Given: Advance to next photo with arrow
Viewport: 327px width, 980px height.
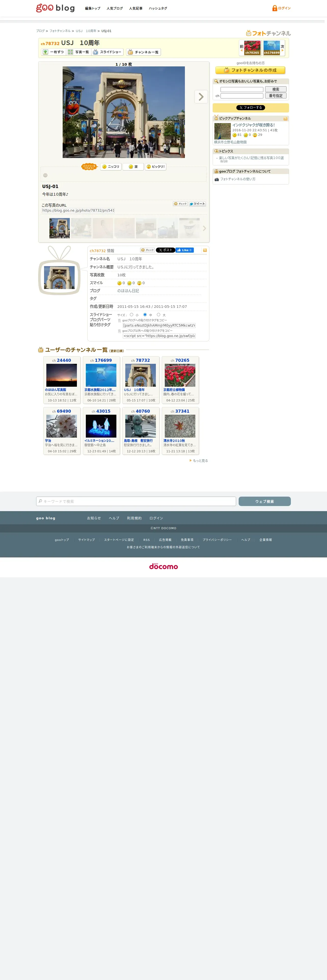Looking at the screenshot, I should point(201,97).
